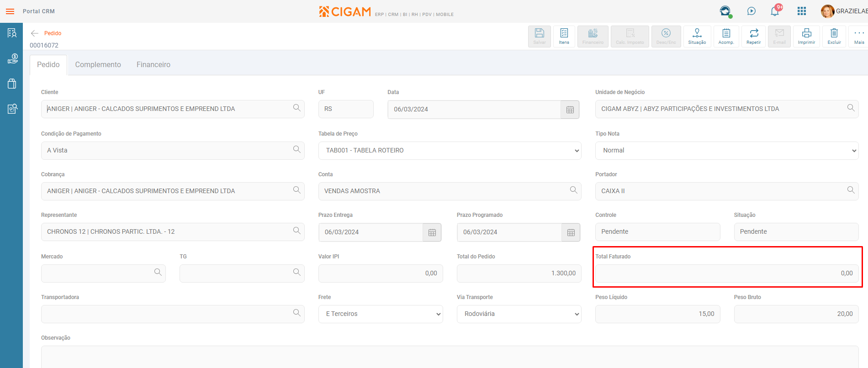Image resolution: width=868 pixels, height=368 pixels.
Task: Click the Total do Pedido field
Action: click(x=519, y=273)
